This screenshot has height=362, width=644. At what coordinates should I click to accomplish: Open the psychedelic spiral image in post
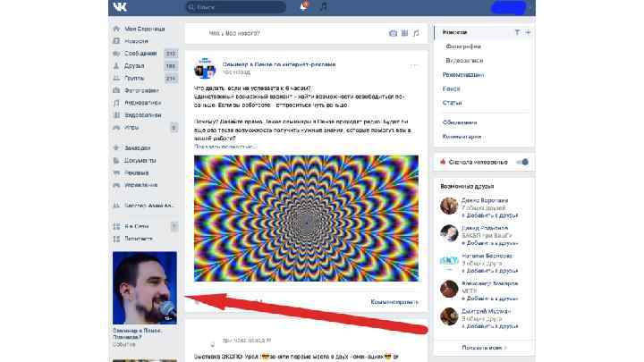pos(307,218)
